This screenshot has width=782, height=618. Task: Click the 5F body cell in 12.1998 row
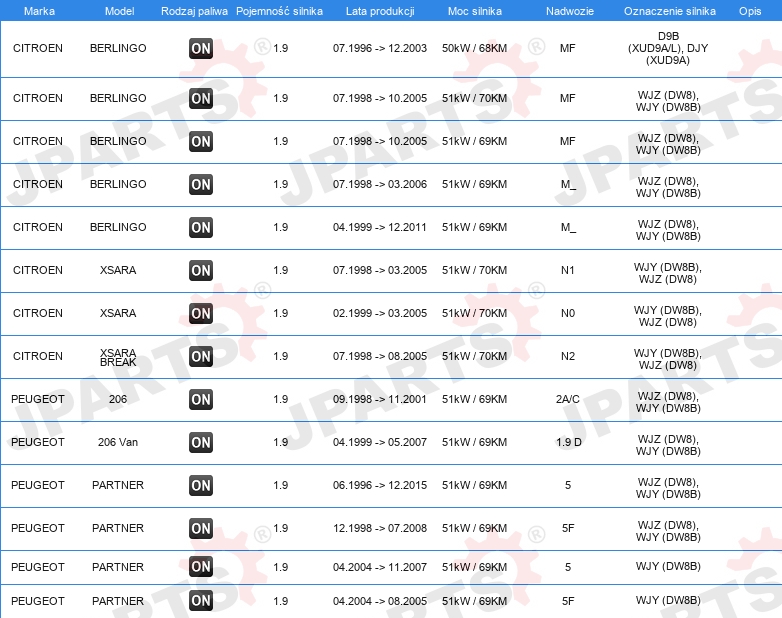tap(568, 528)
